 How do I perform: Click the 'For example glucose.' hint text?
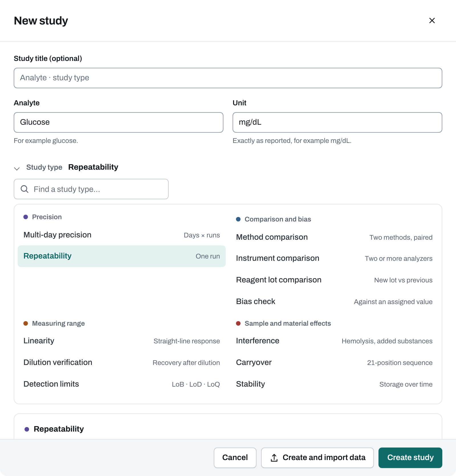pos(46,141)
